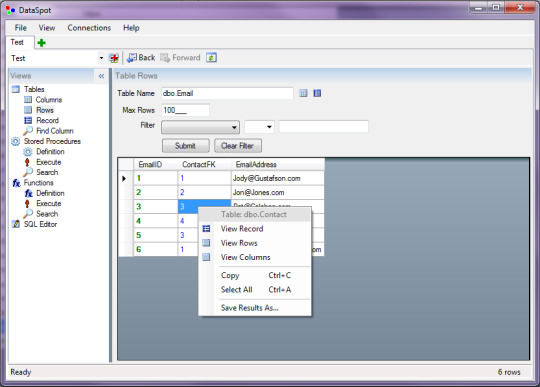
Task: Click the EmailID column header
Action: (x=156, y=165)
